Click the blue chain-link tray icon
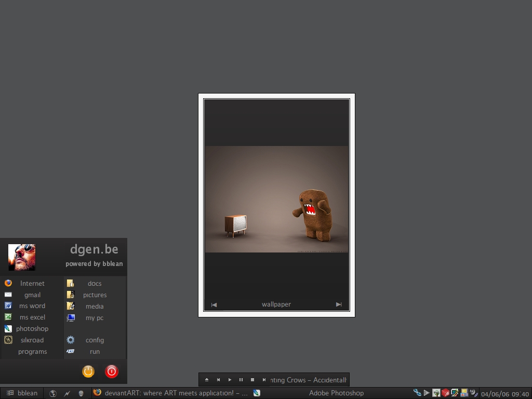Screen dimensions: 532x399 coord(417,393)
